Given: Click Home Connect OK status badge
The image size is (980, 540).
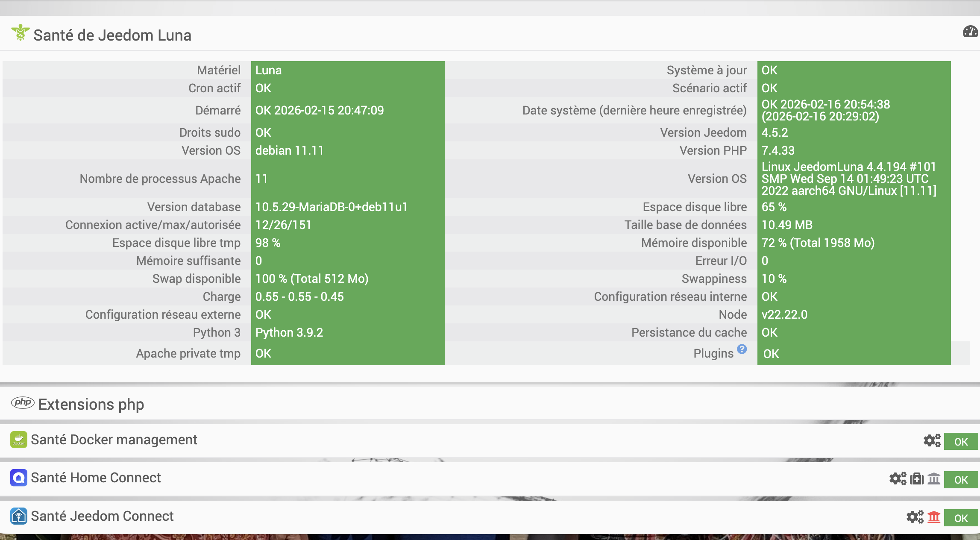Looking at the screenshot, I should click(x=961, y=480).
